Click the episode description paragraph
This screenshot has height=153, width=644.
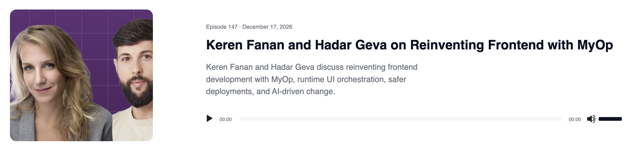[x=312, y=79]
